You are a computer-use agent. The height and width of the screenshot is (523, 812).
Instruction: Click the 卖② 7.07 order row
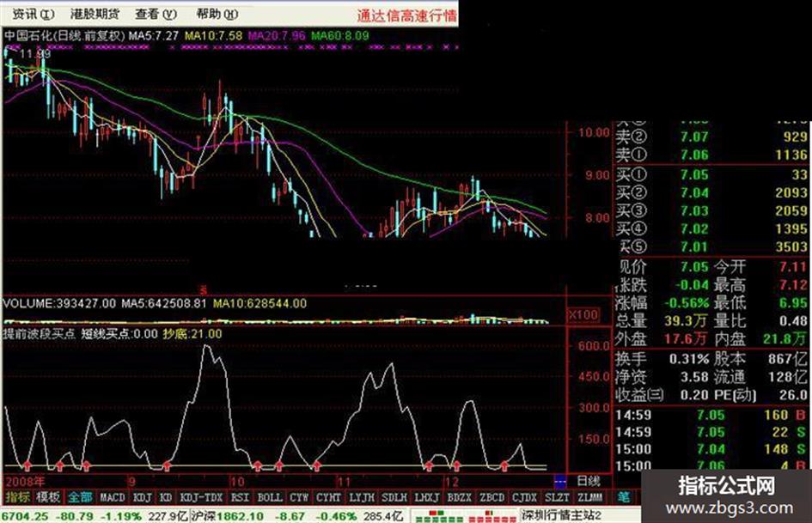(711, 137)
